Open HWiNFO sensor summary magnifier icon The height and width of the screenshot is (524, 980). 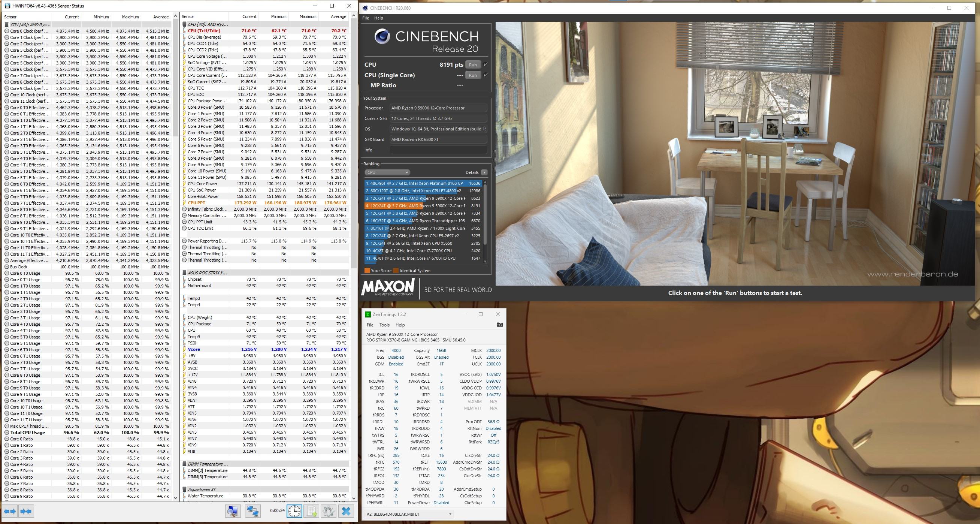(x=233, y=511)
